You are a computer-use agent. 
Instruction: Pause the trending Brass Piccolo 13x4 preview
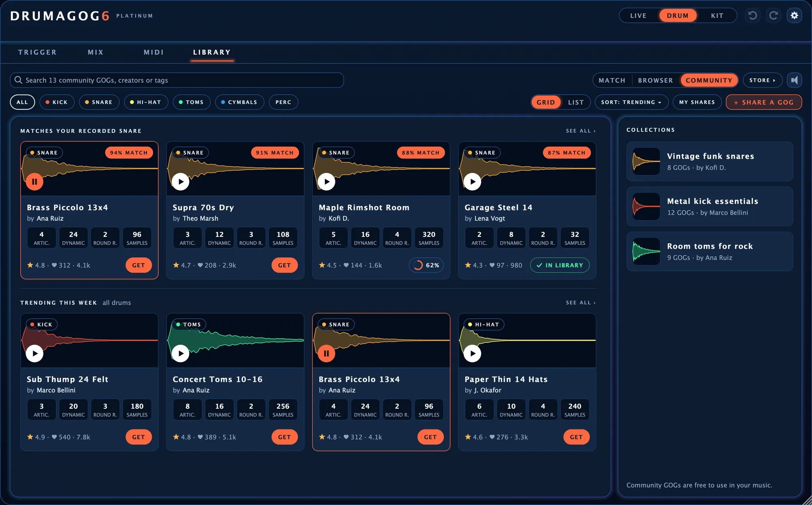(326, 353)
